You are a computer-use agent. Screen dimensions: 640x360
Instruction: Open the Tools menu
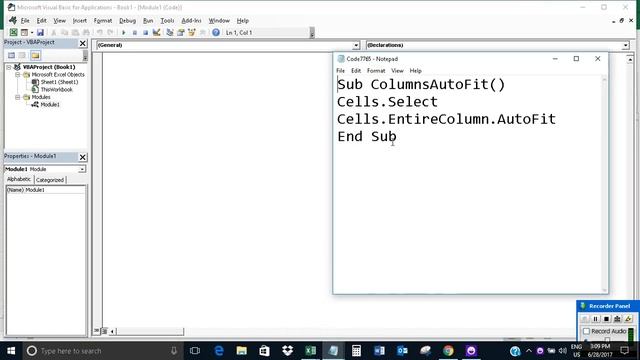pyautogui.click(x=167, y=20)
